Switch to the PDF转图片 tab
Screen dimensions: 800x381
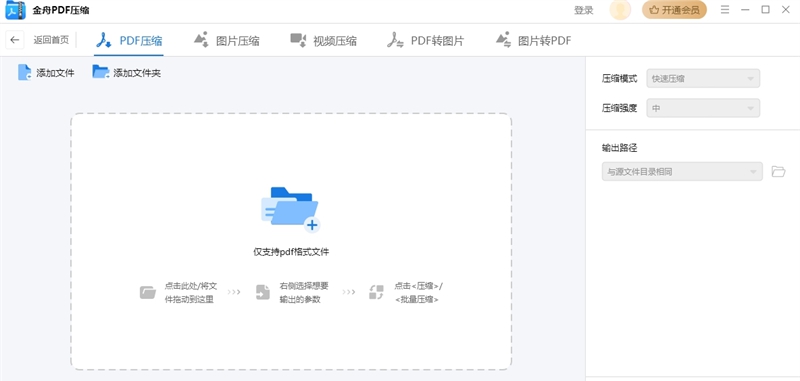[x=426, y=41]
